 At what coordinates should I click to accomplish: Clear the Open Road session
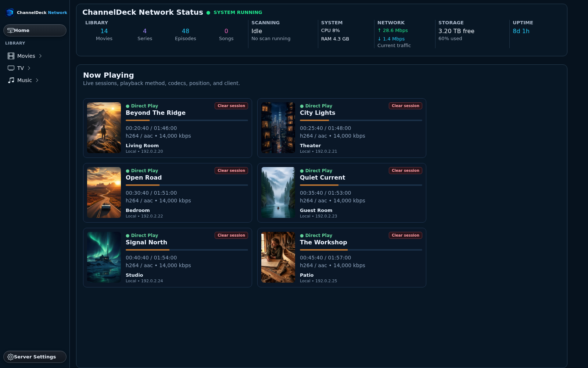pos(231,170)
